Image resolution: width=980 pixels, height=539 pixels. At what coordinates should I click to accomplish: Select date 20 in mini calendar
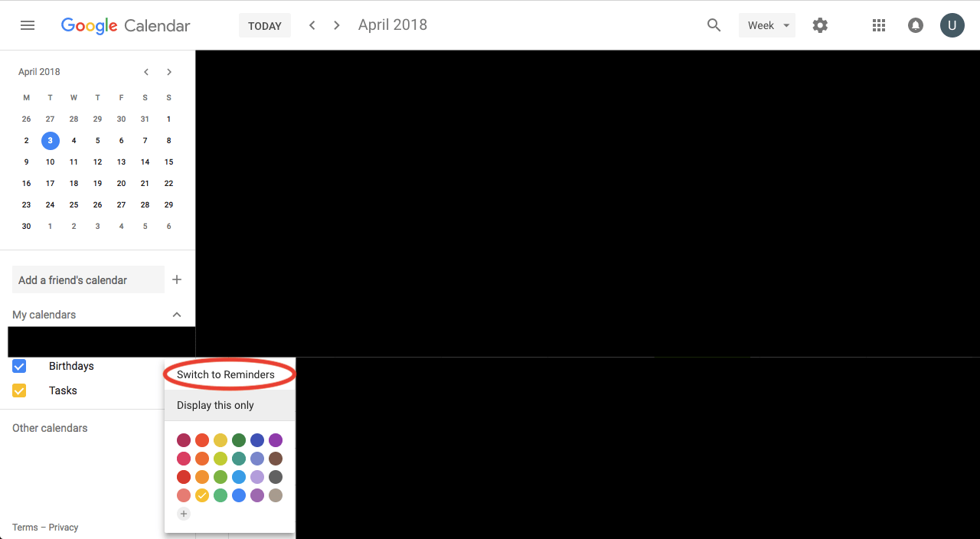(122, 183)
